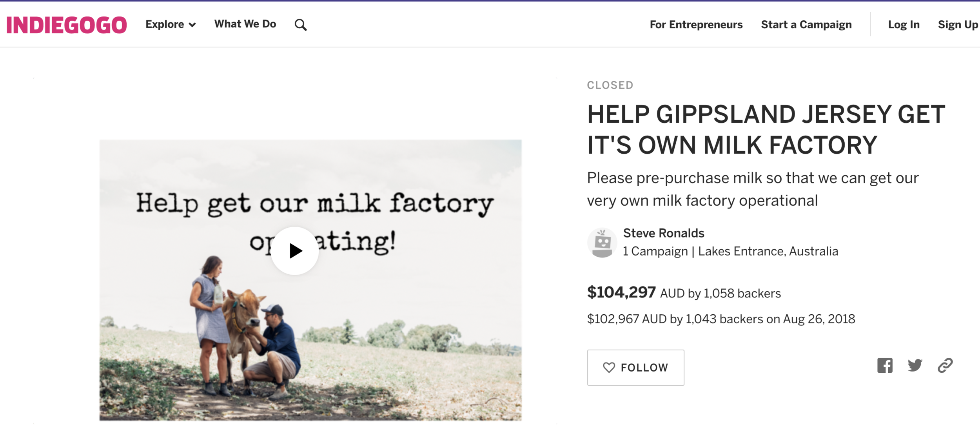This screenshot has height=446, width=980.
Task: Share campaign on Twitter
Action: click(x=915, y=366)
